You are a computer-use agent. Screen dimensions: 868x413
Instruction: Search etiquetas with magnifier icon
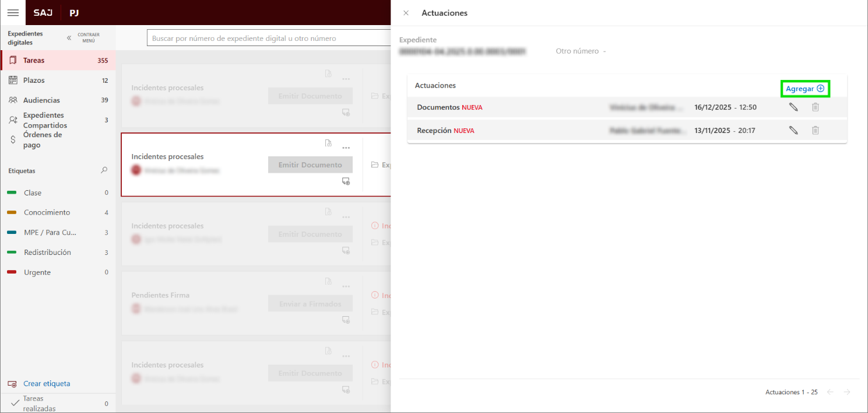pyautogui.click(x=104, y=170)
